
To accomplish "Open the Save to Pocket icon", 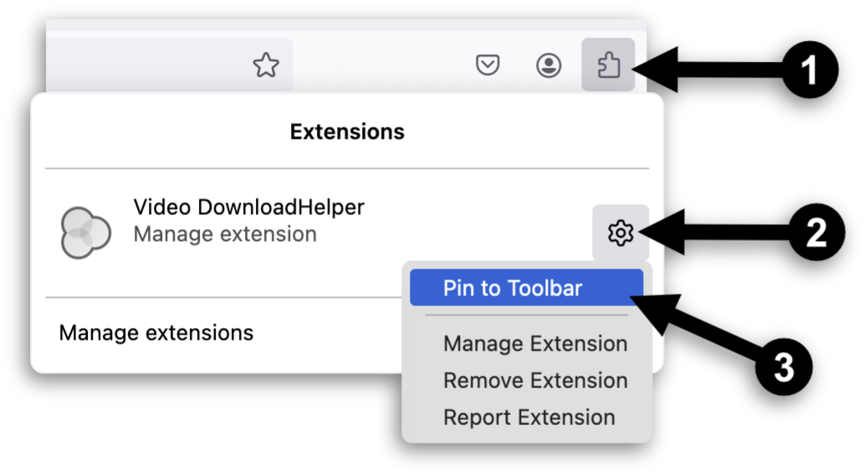I will [x=488, y=64].
